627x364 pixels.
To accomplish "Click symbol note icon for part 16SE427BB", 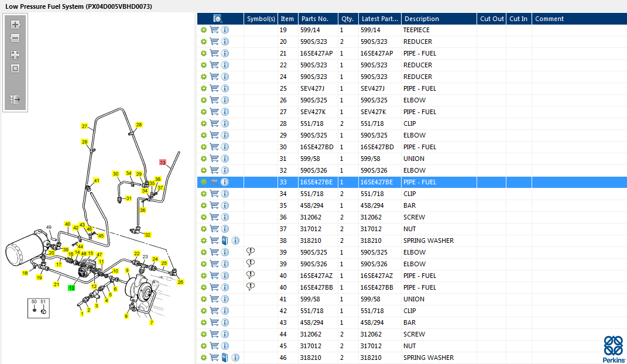I will [251, 287].
